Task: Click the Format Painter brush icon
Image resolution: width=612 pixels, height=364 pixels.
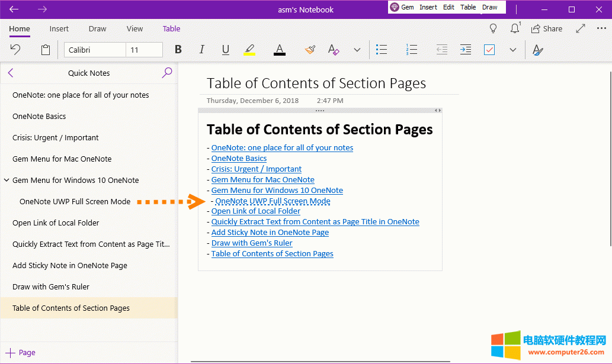Action: (310, 50)
